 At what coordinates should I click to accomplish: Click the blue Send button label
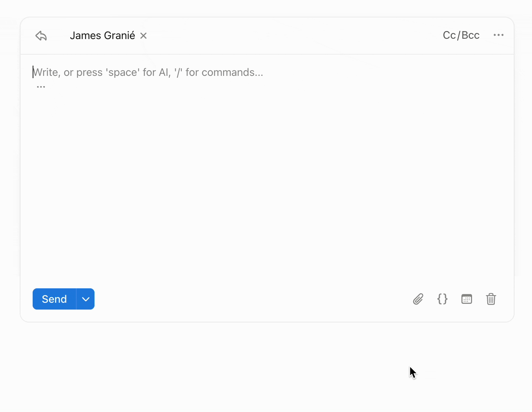tap(54, 299)
